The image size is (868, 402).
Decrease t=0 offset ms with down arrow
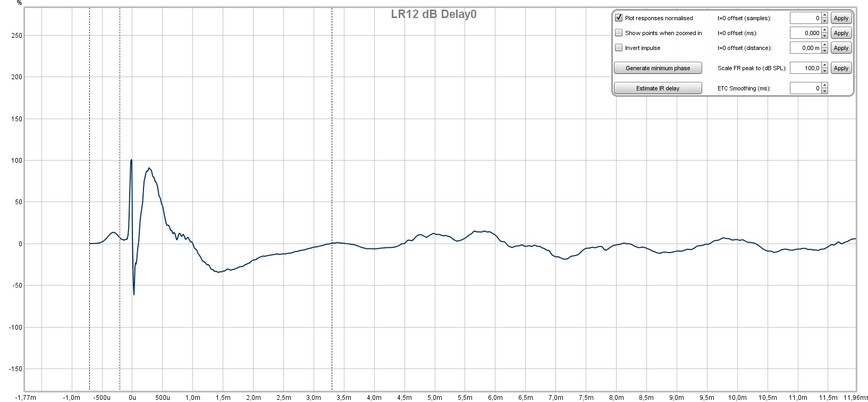tap(824, 36)
